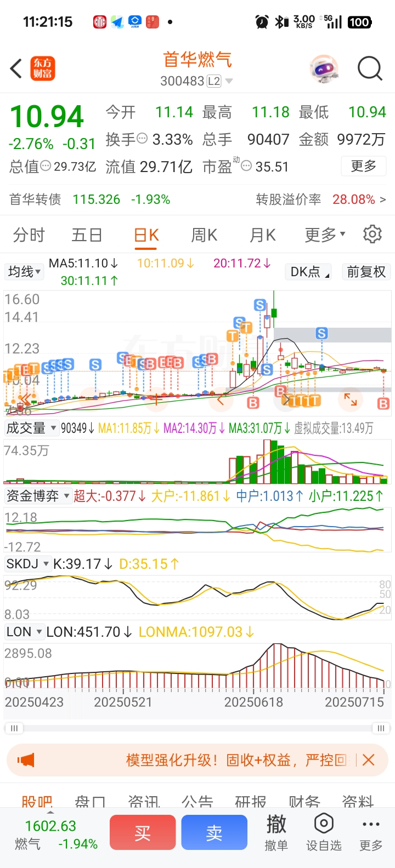Tap 市盈 info icon

(x=246, y=166)
